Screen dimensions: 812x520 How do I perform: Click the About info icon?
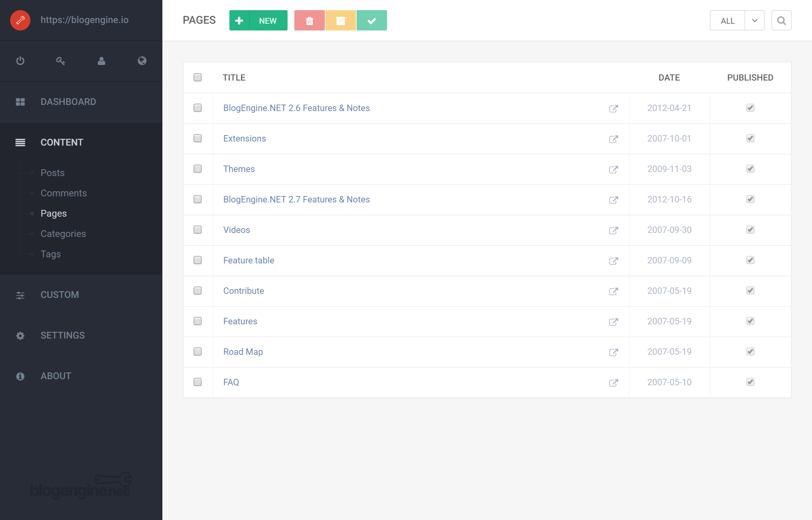coord(20,376)
